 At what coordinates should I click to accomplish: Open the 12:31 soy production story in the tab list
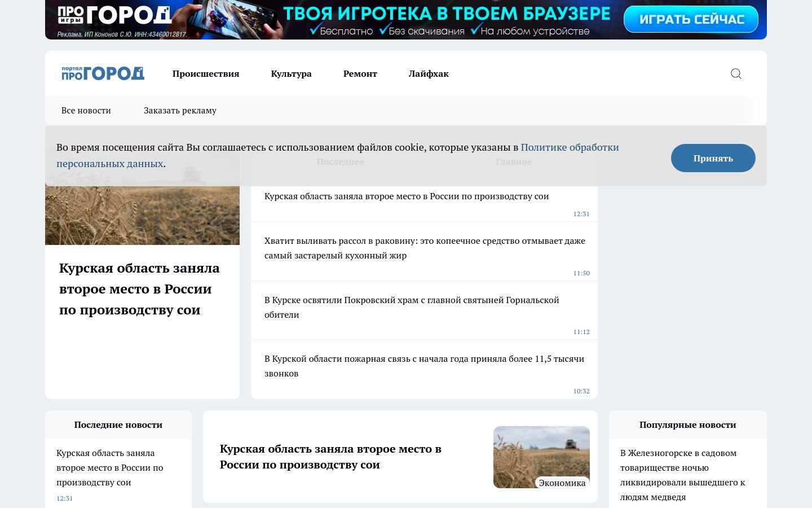click(x=407, y=196)
